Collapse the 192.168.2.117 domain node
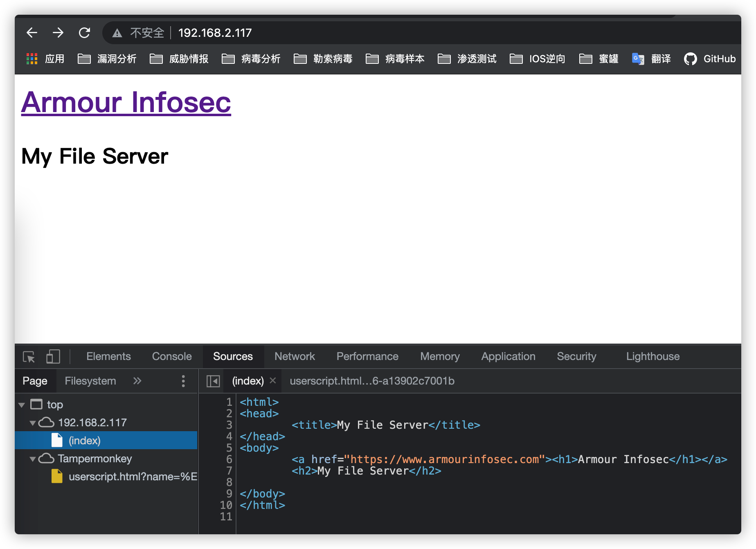The image size is (756, 549). coord(33,423)
